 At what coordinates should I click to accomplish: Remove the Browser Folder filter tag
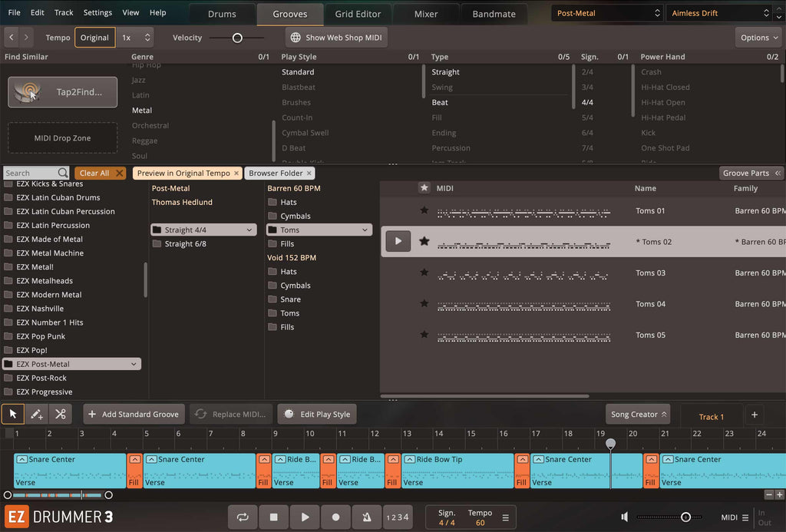tap(309, 173)
